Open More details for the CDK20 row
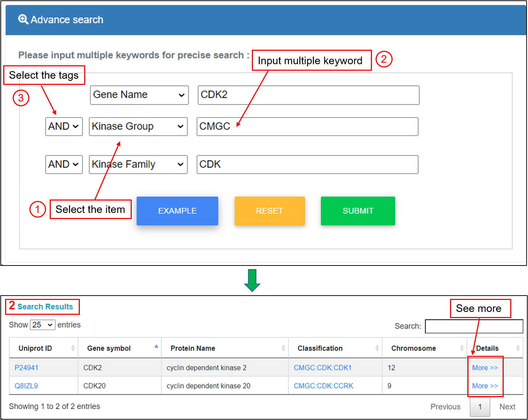Viewport: 528px width, 420px height. (x=485, y=386)
